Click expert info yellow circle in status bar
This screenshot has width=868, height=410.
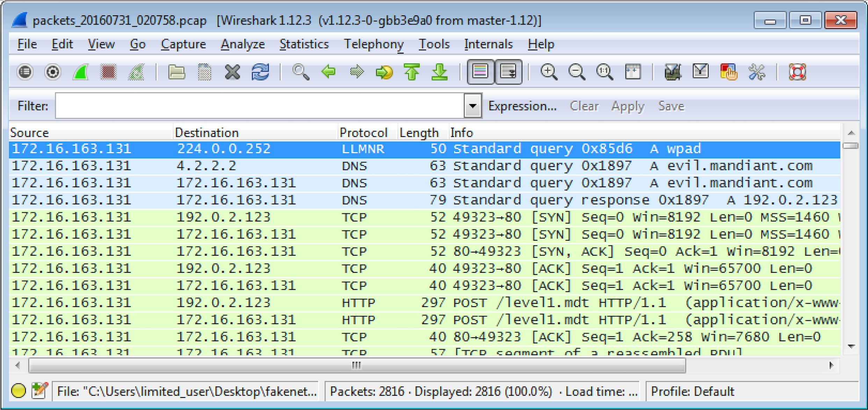click(x=19, y=391)
